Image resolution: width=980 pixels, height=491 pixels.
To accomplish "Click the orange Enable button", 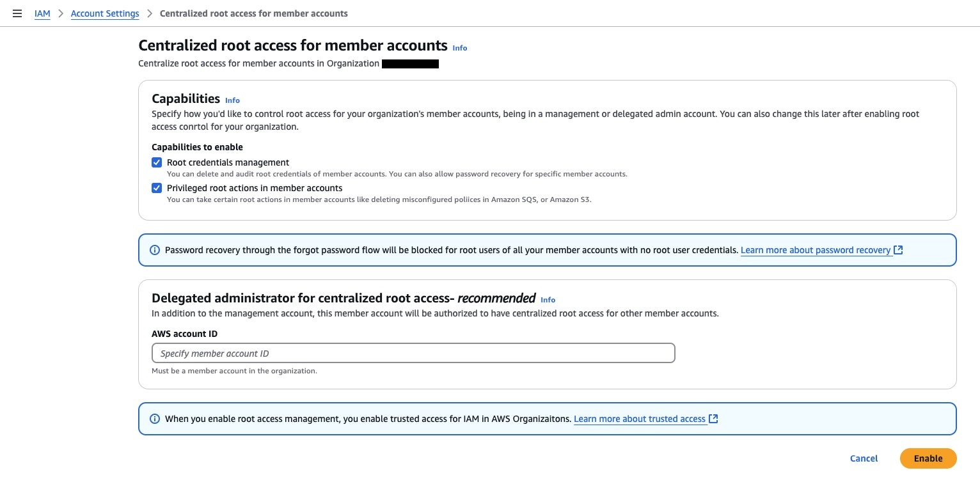I will pyautogui.click(x=928, y=458).
